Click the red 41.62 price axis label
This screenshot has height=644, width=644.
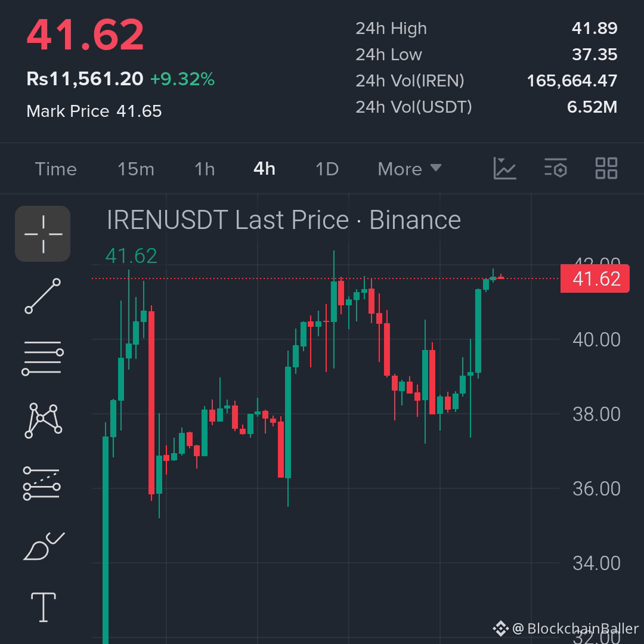pos(595,278)
